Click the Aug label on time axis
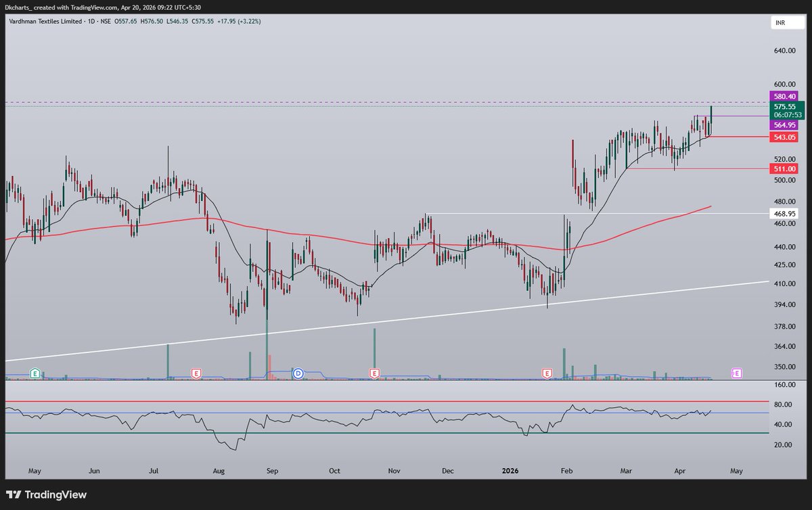 coord(218,469)
